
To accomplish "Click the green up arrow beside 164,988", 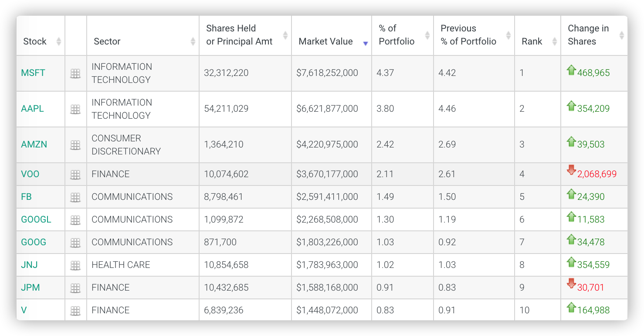I will click(x=571, y=307).
